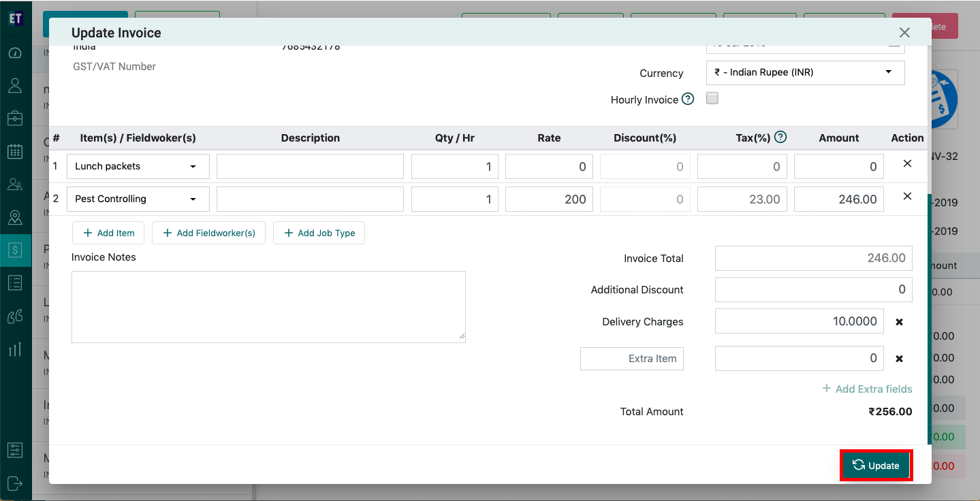
Task: Click the logout arrow icon in sidebar
Action: click(x=15, y=483)
